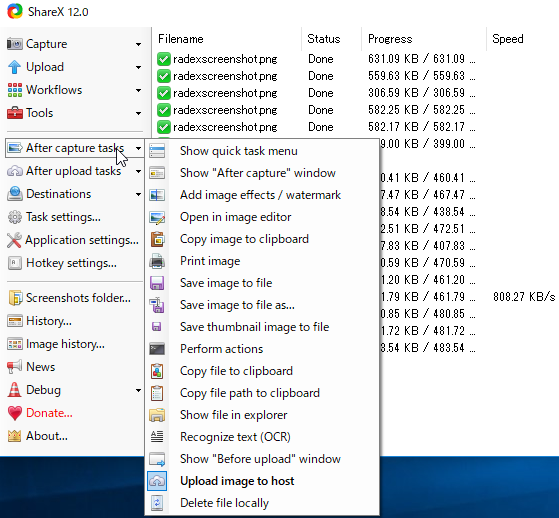Expand the After upload tasks arrow
559x518 pixels.
tap(138, 171)
